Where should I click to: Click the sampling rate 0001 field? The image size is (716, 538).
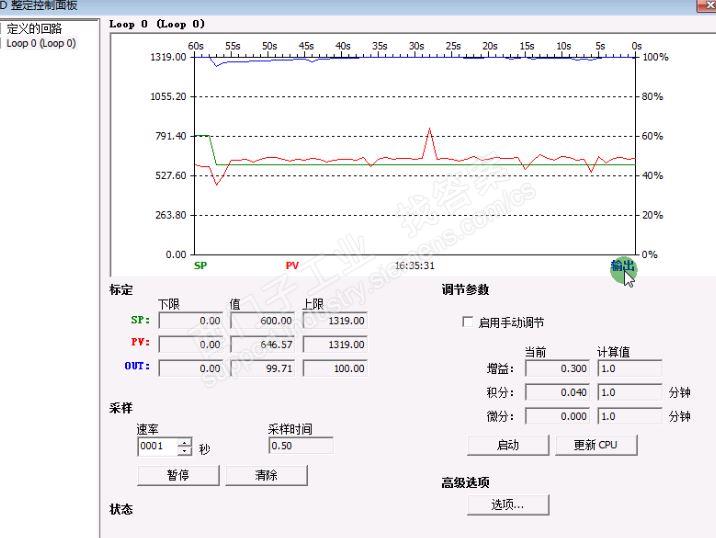[158, 446]
